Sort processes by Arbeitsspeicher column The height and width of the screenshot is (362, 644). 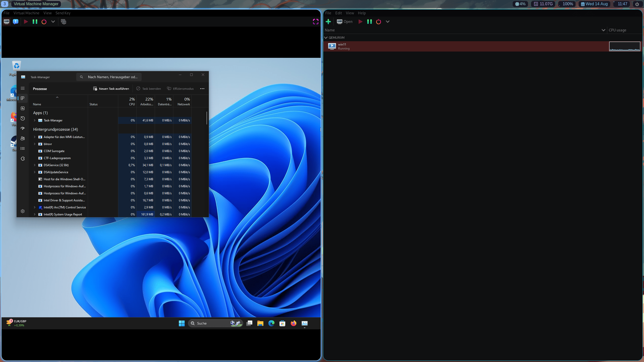pyautogui.click(x=146, y=101)
